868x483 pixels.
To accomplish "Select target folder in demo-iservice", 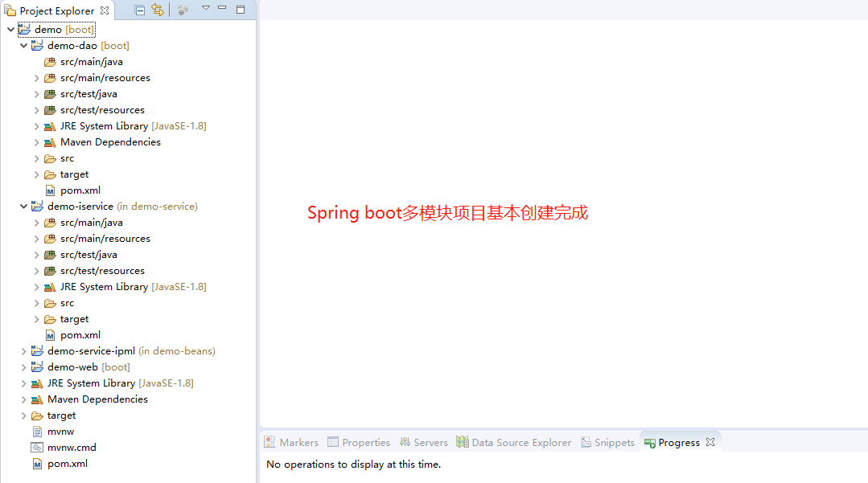I will (74, 319).
